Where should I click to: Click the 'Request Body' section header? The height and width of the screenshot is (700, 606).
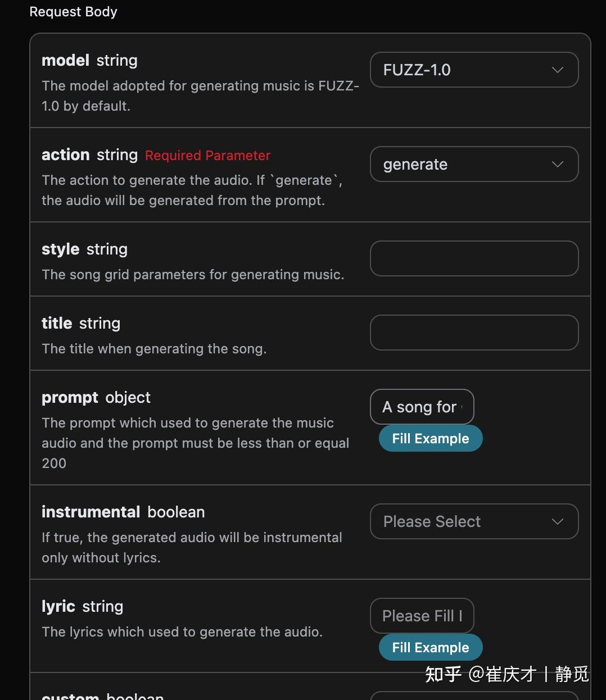click(x=73, y=11)
